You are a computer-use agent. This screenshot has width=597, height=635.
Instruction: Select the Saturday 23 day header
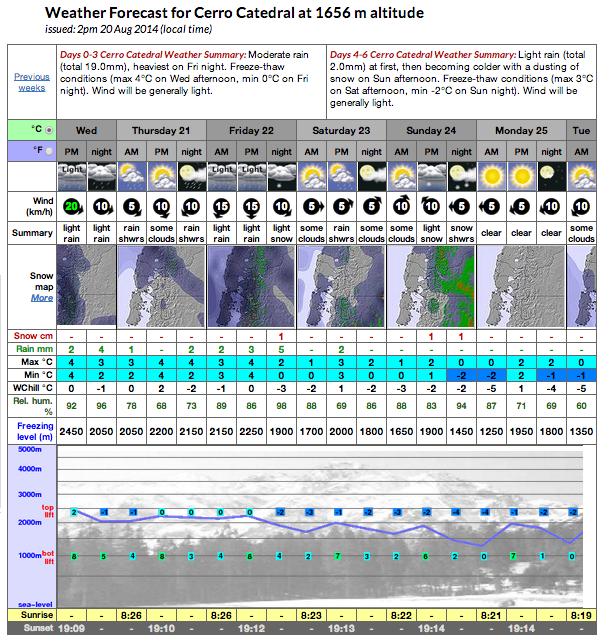click(341, 130)
